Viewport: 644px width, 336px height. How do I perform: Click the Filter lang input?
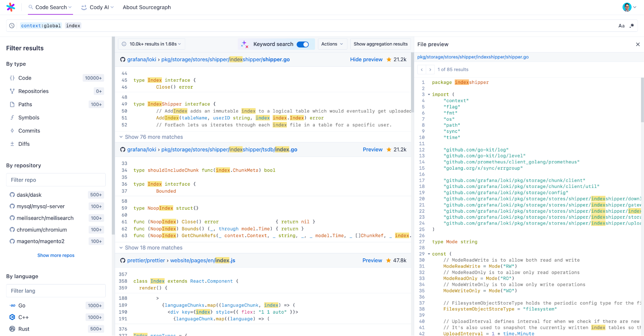click(x=56, y=291)
